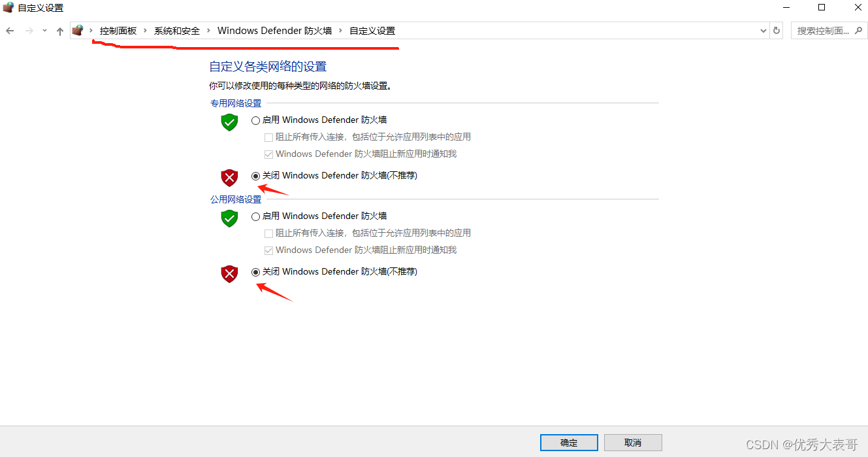Select 关闭 Windows Defender 防火墙 for public network
Screen dimensions: 868x457
(255, 272)
